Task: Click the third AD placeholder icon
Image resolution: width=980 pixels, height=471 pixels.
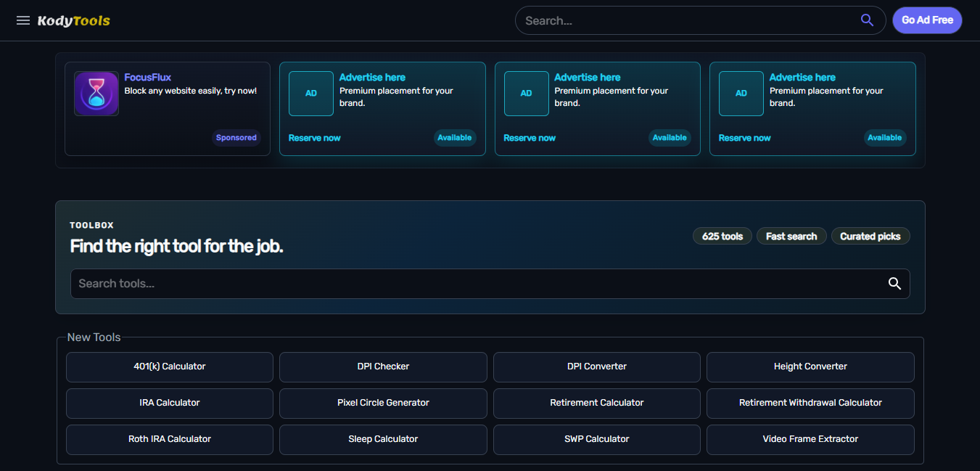Action: (741, 94)
